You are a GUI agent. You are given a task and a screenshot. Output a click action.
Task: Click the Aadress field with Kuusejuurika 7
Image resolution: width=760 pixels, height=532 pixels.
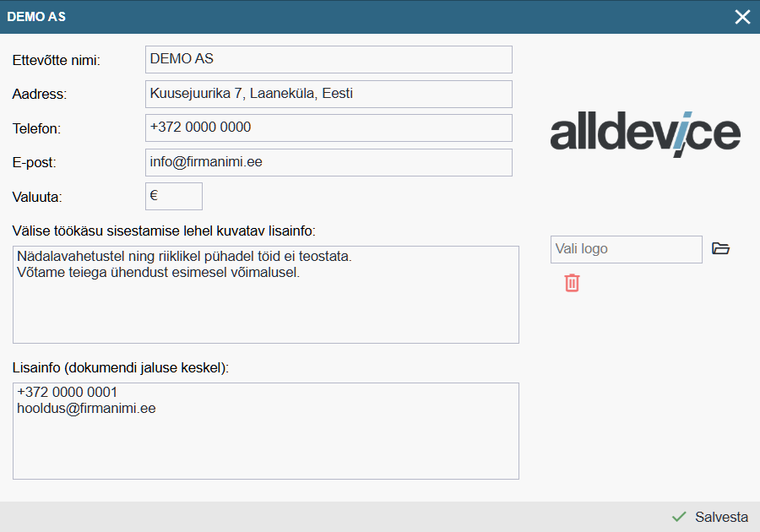[x=328, y=94]
